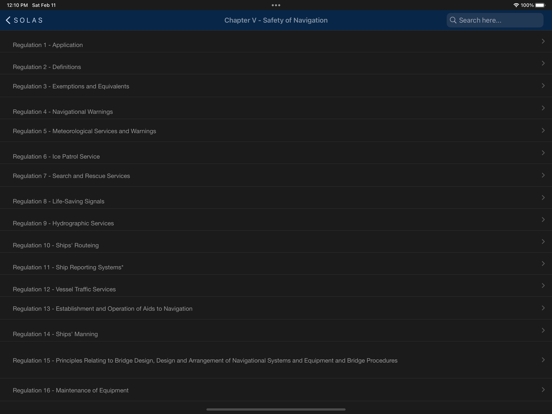This screenshot has width=552, height=414.
Task: Select Regulation 5 - Meteorological Services and Warnings
Action: coord(276,131)
